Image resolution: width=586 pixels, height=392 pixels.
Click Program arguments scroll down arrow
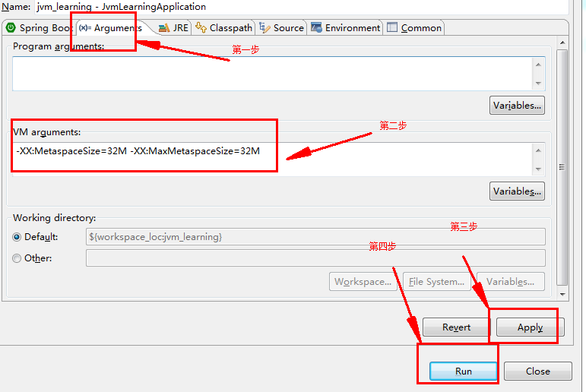tap(539, 83)
